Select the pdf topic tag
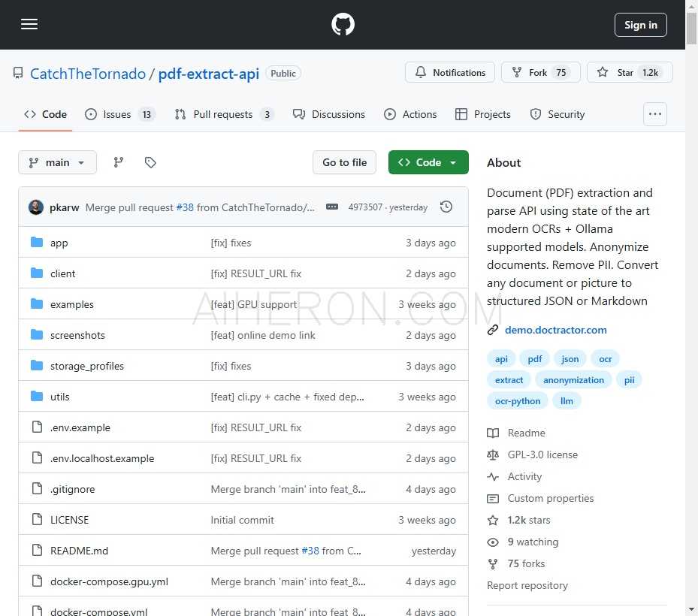This screenshot has width=698, height=616. pyautogui.click(x=535, y=359)
